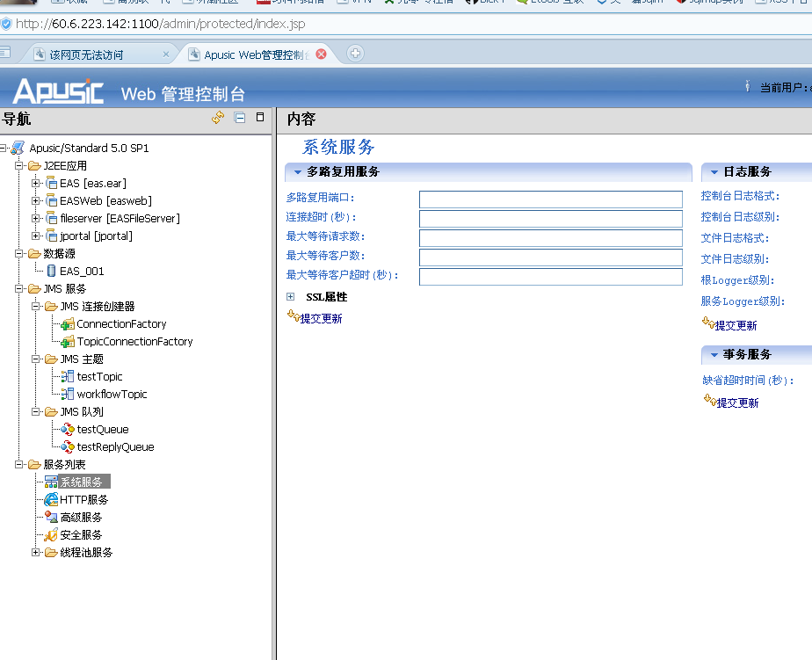Screen dimensions: 812x660
Task: Expand the 线程池服务 node
Action: coord(35,552)
